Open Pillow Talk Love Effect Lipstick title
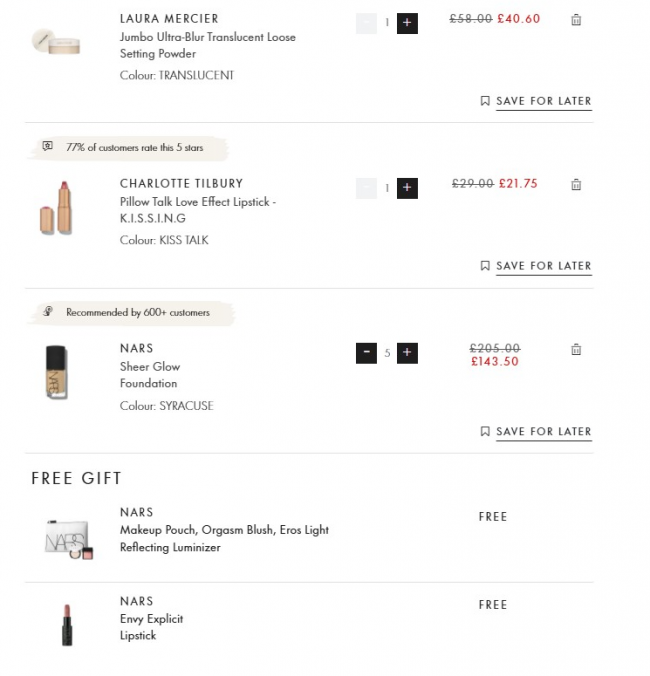 [x=197, y=209]
